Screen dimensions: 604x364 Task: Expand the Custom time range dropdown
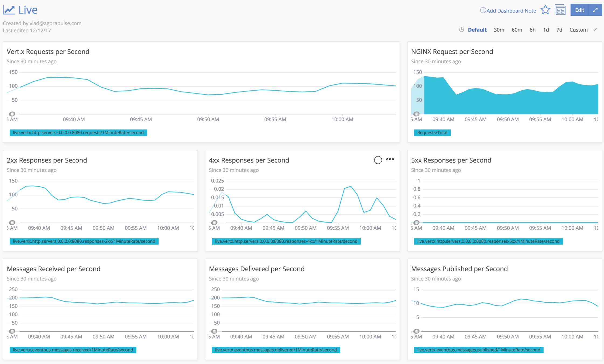click(578, 30)
